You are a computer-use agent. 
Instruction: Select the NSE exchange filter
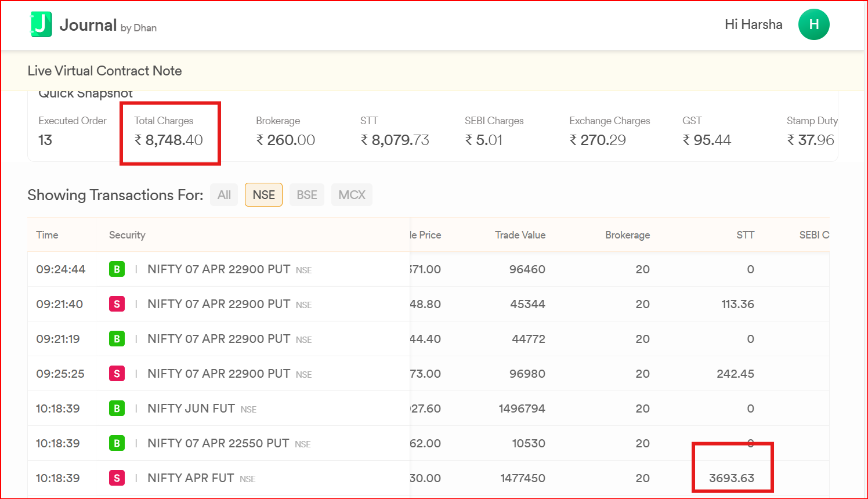click(263, 195)
